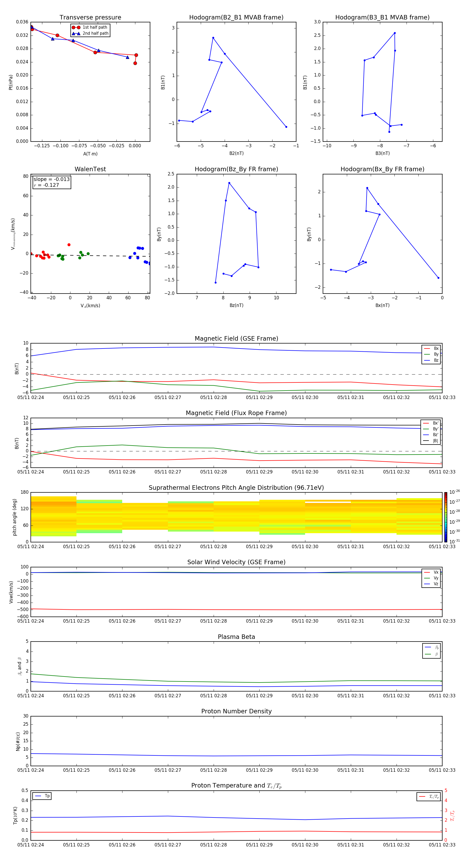Click the 'Suprathermal Electrons Pitch Angle Distribution' title

236,488
